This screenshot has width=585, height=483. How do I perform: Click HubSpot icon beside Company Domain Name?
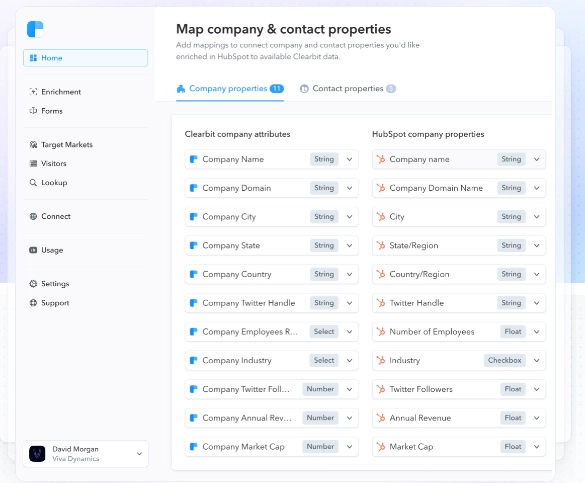pyautogui.click(x=381, y=188)
